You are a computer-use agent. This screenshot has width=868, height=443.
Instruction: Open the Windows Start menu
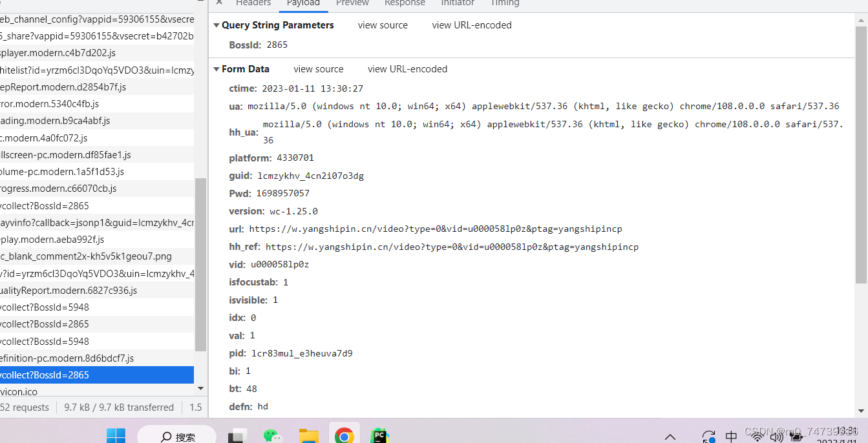[x=116, y=437]
